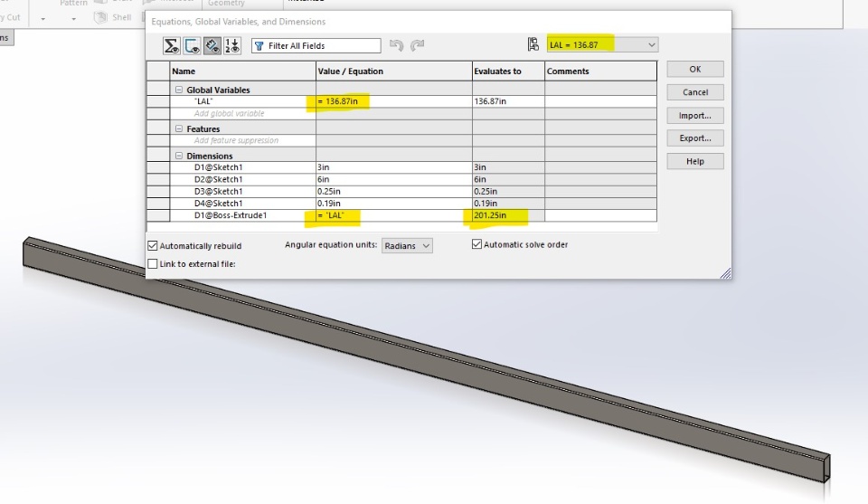Viewport: 868px width, 504px height.
Task: Collapse the Global Variables section
Action: pyautogui.click(x=179, y=90)
